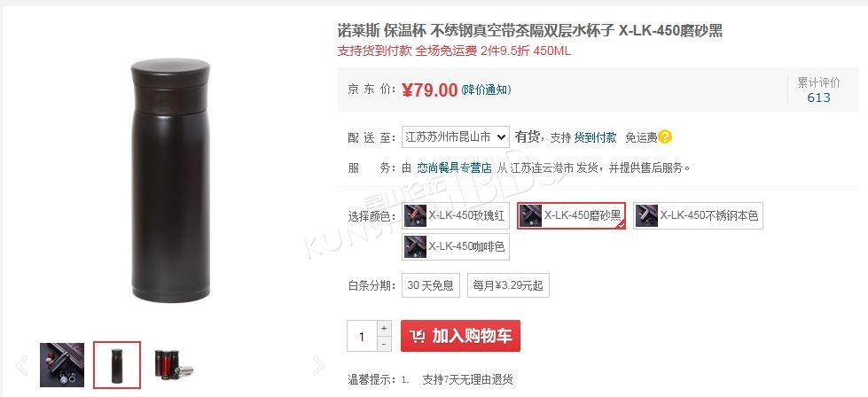This screenshot has height=397, width=868.
Task: Choose X-LK-450磨砂黑 color option
Action: pos(571,215)
